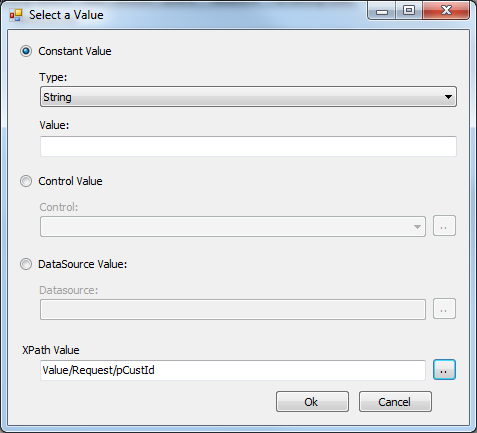Click the Select a Value title bar text
477x433 pixels.
point(66,15)
